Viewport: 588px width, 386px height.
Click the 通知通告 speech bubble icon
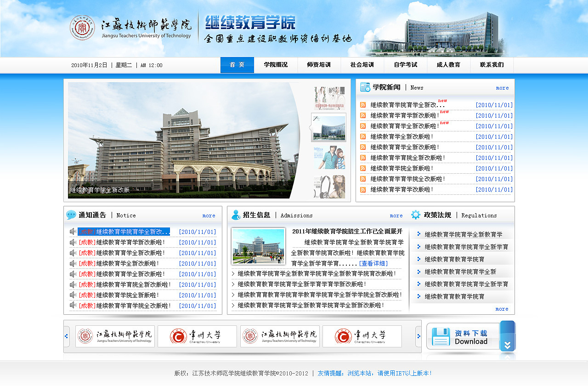(71, 215)
